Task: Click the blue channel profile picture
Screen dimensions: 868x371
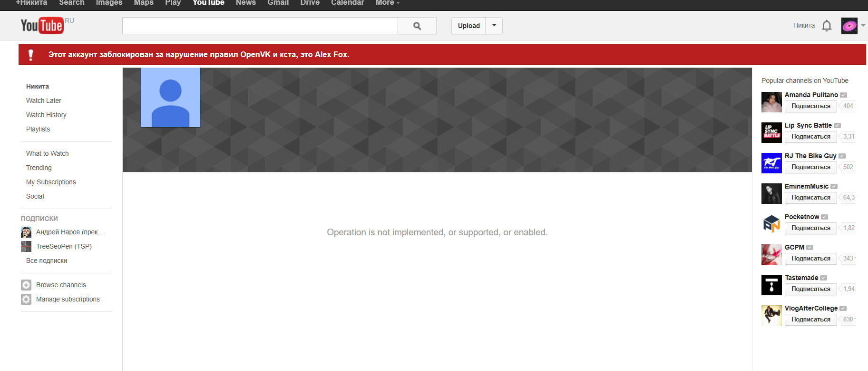Action: 170,98
